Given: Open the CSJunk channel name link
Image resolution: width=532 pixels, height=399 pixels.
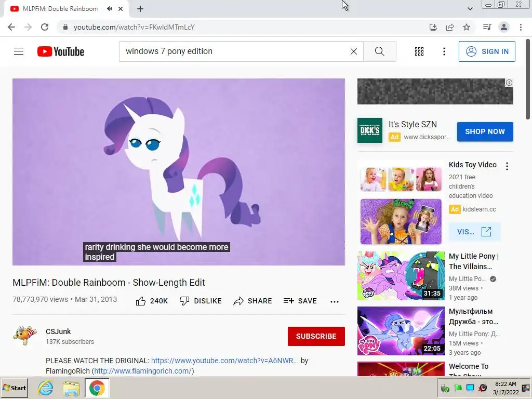Looking at the screenshot, I should pos(58,331).
